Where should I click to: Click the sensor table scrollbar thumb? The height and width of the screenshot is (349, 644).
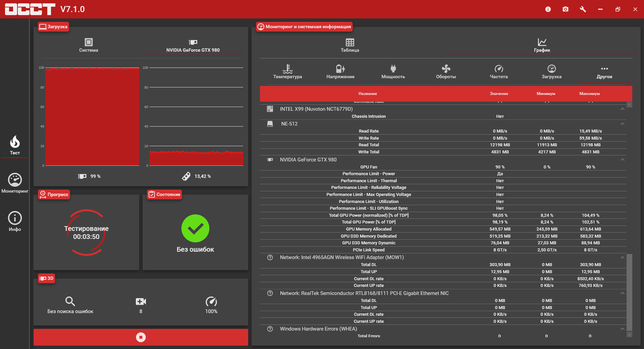point(630,292)
